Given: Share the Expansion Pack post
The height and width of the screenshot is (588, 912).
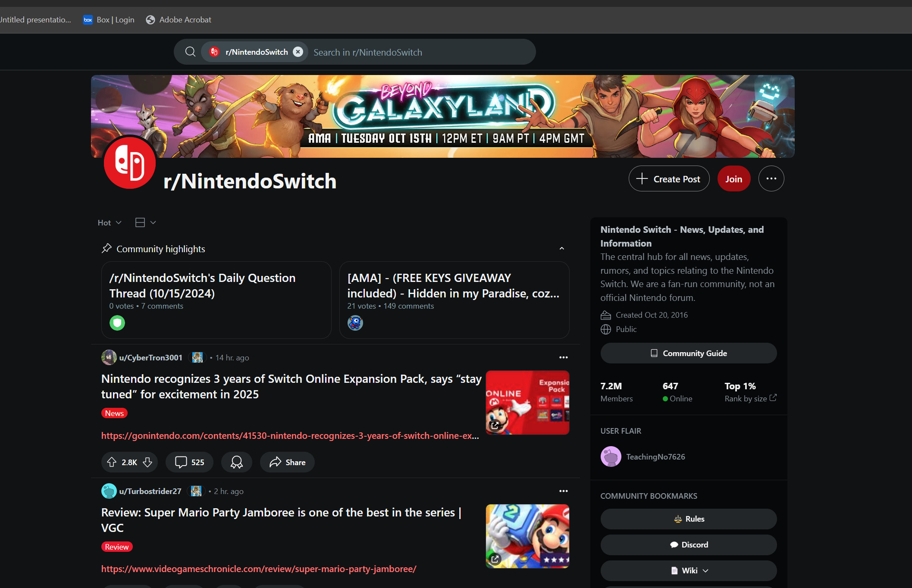Looking at the screenshot, I should point(287,462).
